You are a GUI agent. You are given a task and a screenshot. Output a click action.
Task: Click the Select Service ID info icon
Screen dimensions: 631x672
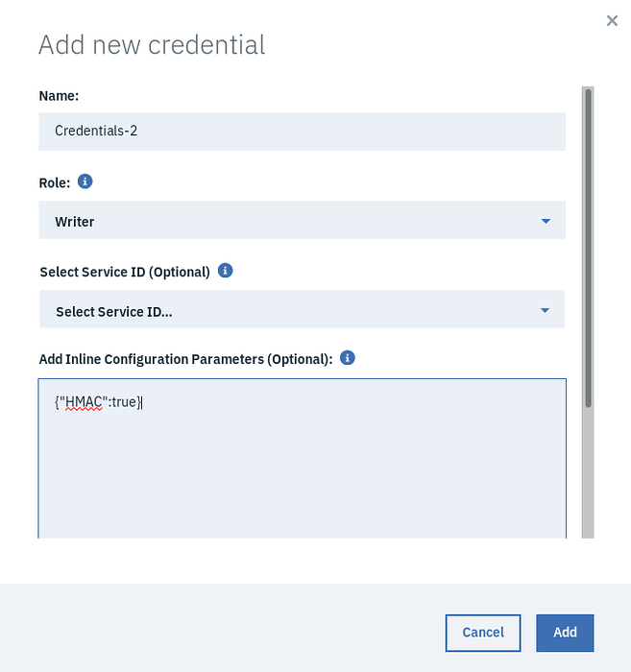coord(226,271)
